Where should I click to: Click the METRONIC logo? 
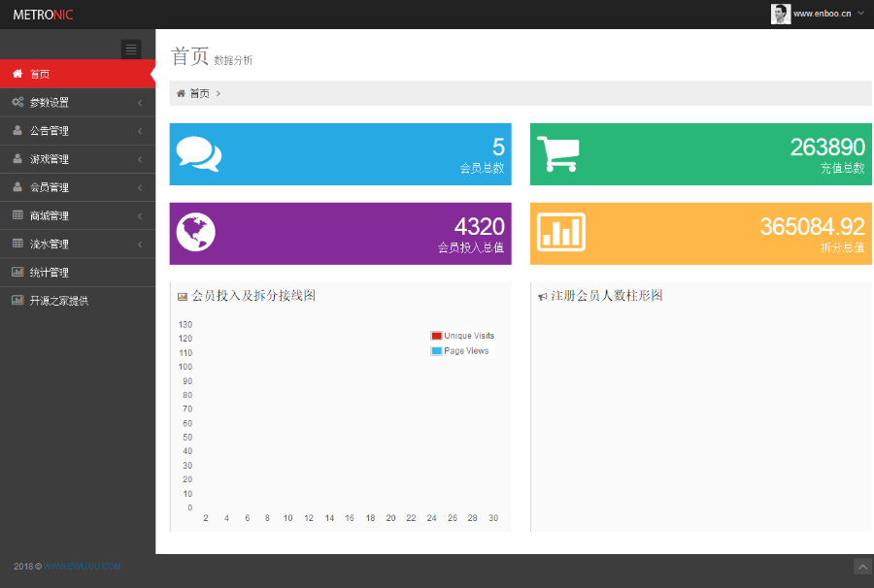click(x=43, y=15)
